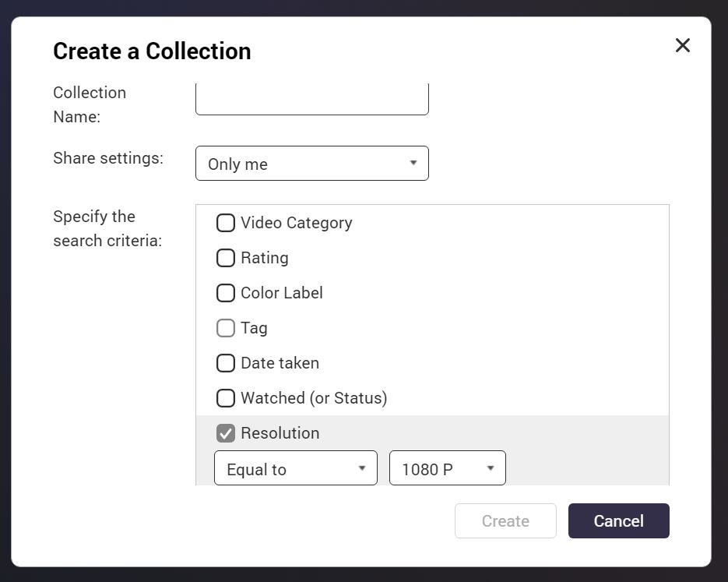Click the arrow on Equal to dropdown
This screenshot has width=728, height=582.
point(362,468)
